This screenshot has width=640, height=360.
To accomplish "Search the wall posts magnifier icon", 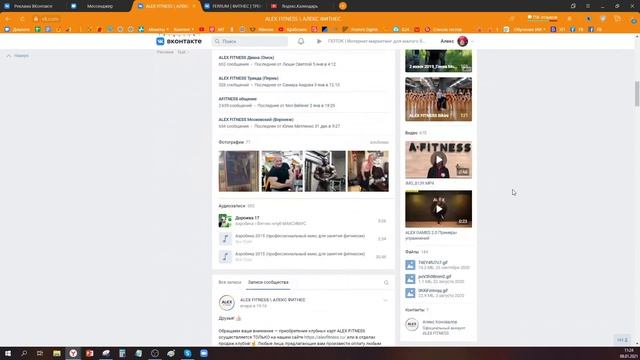I will 386,282.
